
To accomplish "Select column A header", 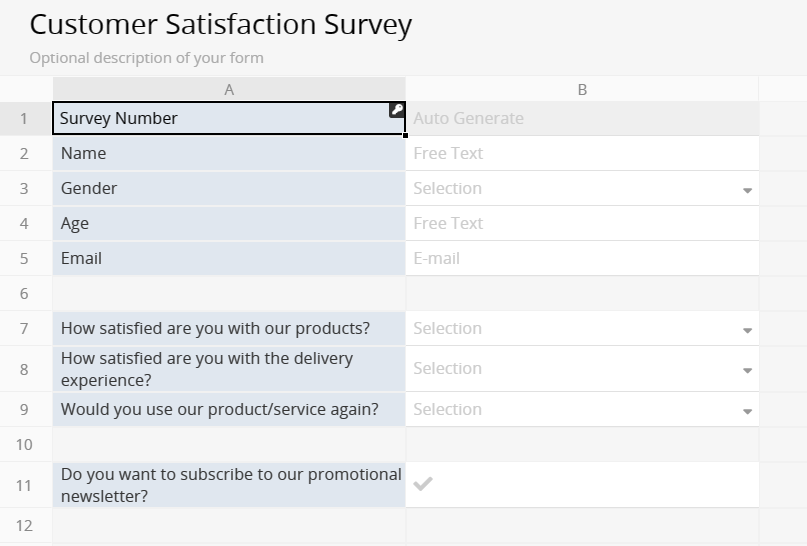I will click(x=229, y=89).
